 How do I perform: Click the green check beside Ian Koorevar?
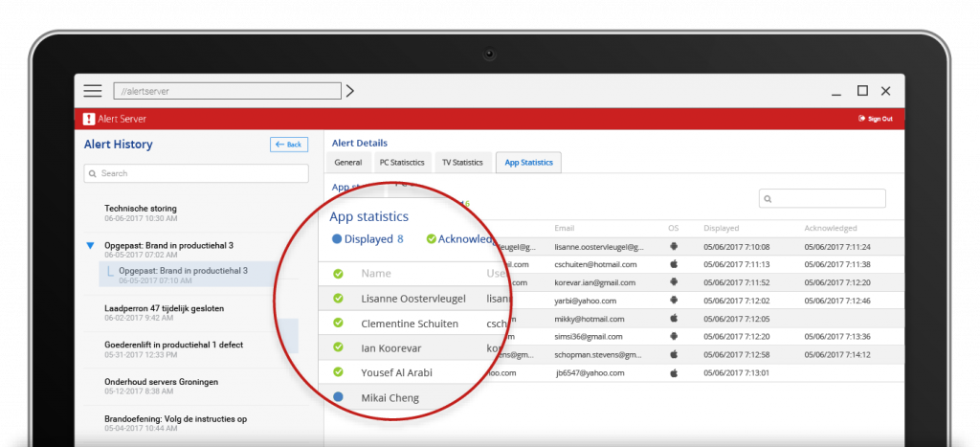338,347
